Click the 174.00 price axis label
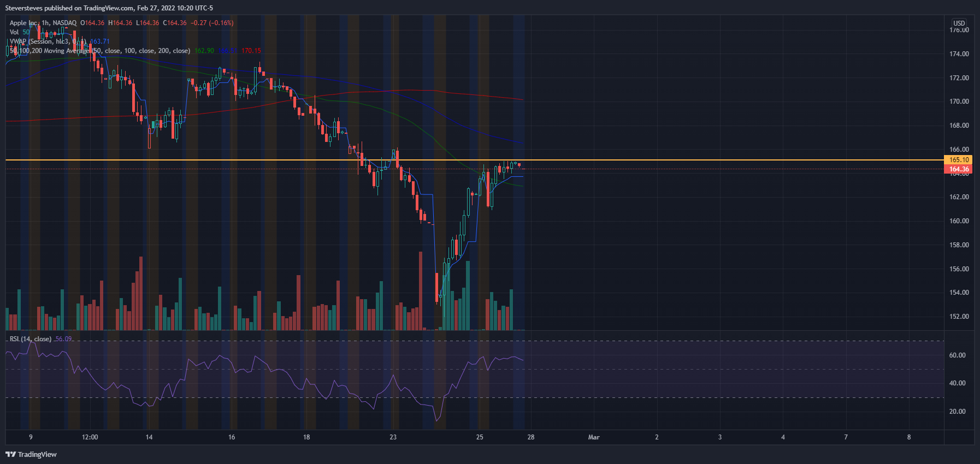The width and height of the screenshot is (980, 464). point(959,54)
